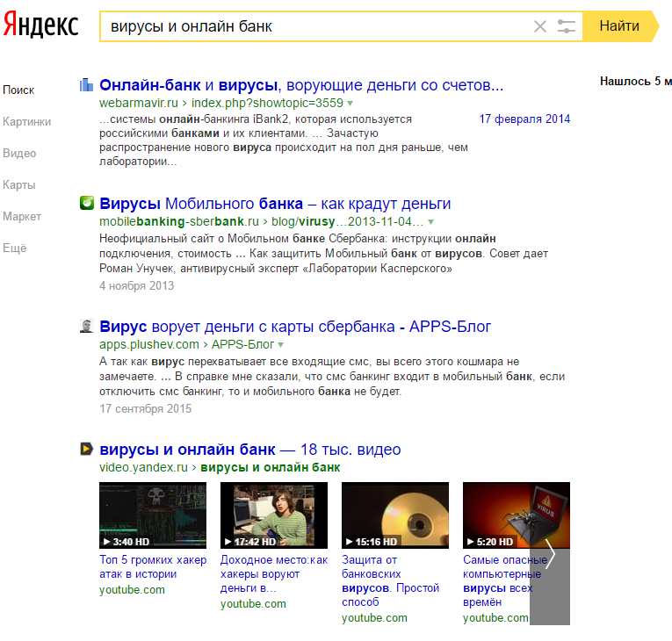This screenshot has width=672, height=641.
Task: Expand dropdown arrow next to mobilebanking-sberbank.ru URL
Action: pyautogui.click(x=431, y=222)
